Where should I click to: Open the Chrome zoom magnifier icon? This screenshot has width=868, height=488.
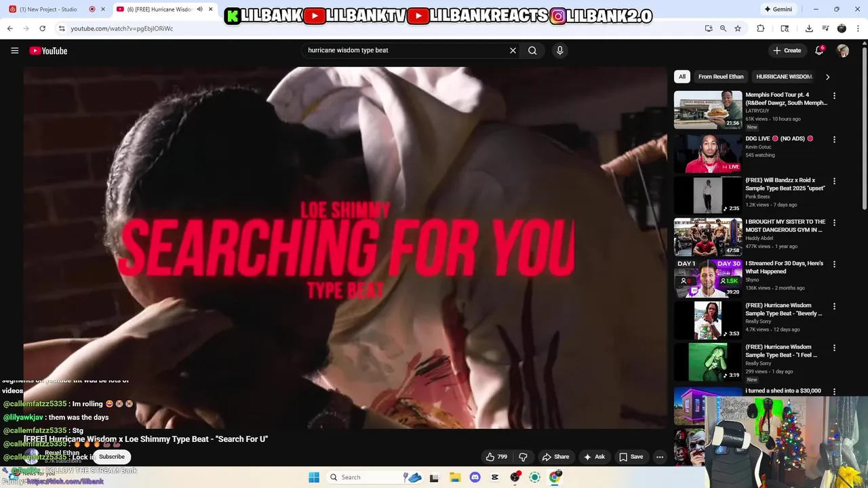click(x=723, y=28)
